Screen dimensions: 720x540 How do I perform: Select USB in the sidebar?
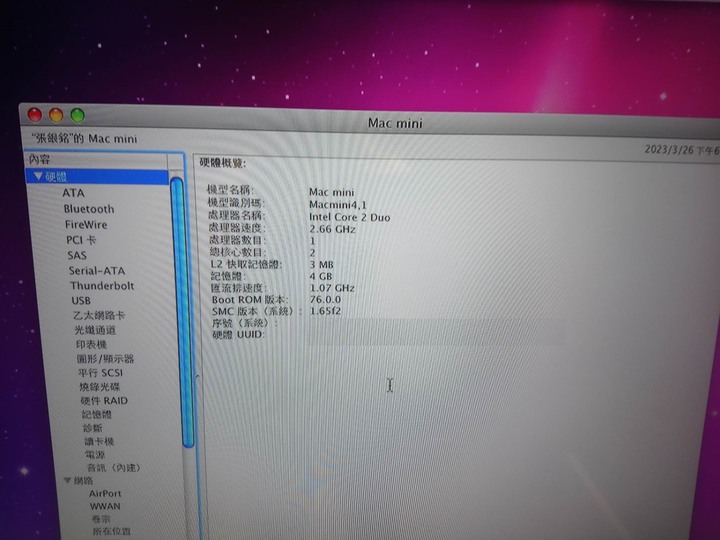click(x=81, y=300)
